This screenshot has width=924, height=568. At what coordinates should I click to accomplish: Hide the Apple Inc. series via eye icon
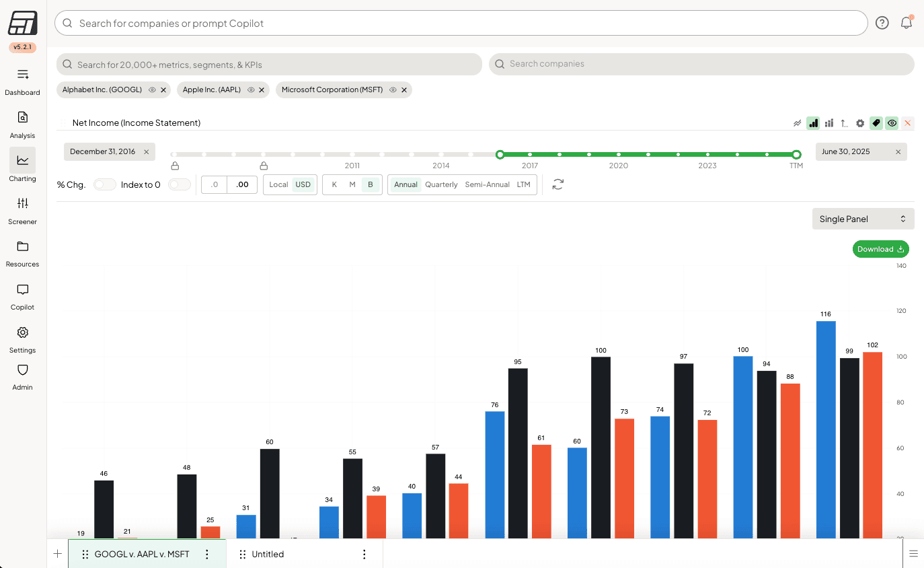(x=250, y=90)
